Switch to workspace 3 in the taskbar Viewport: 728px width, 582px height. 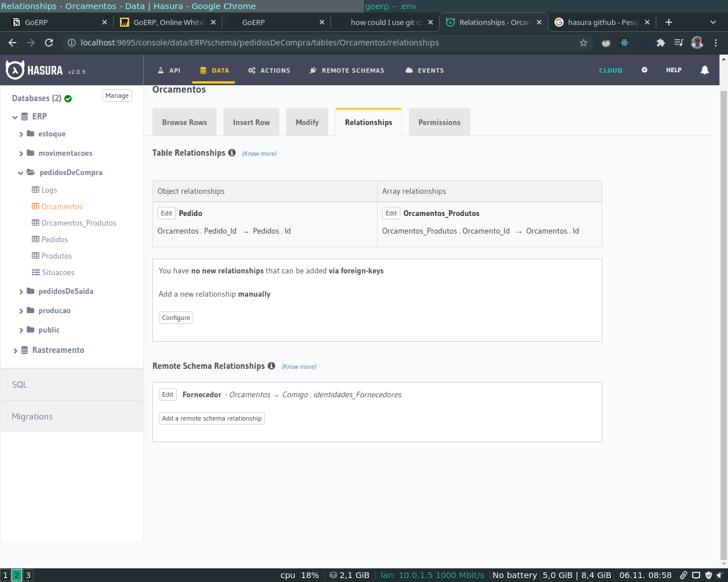pos(28,575)
